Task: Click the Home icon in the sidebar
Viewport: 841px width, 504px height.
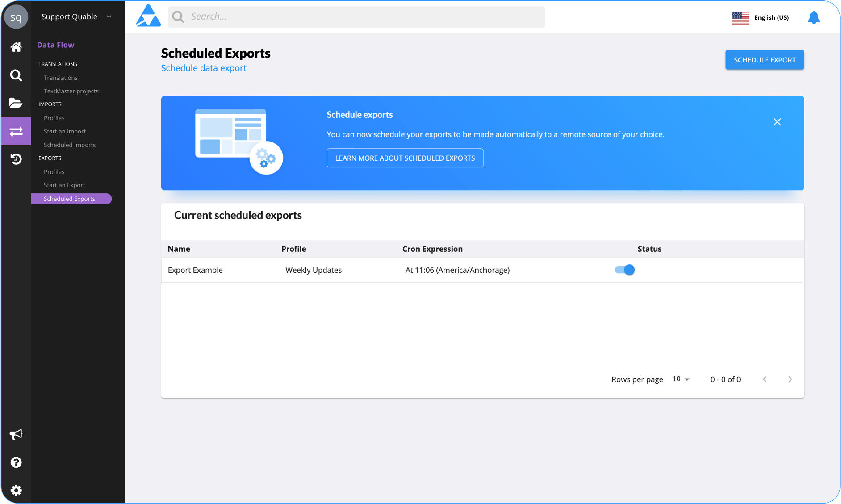Action: 16,47
